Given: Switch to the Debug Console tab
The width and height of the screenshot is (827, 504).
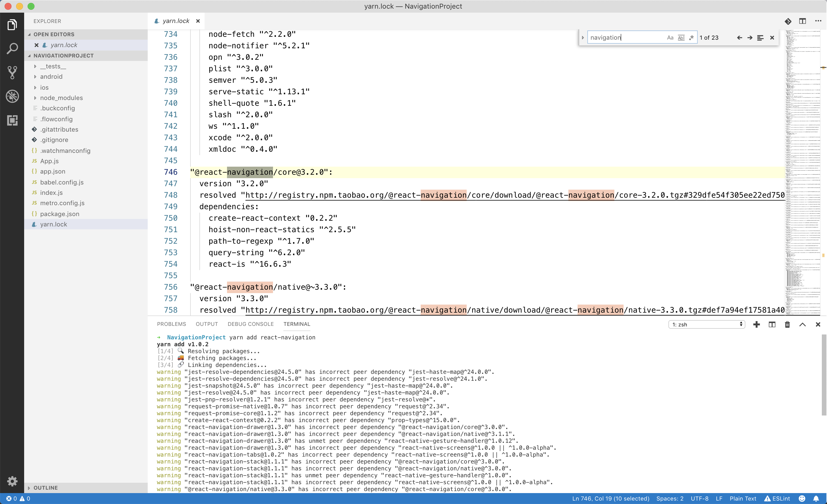Looking at the screenshot, I should coord(250,324).
